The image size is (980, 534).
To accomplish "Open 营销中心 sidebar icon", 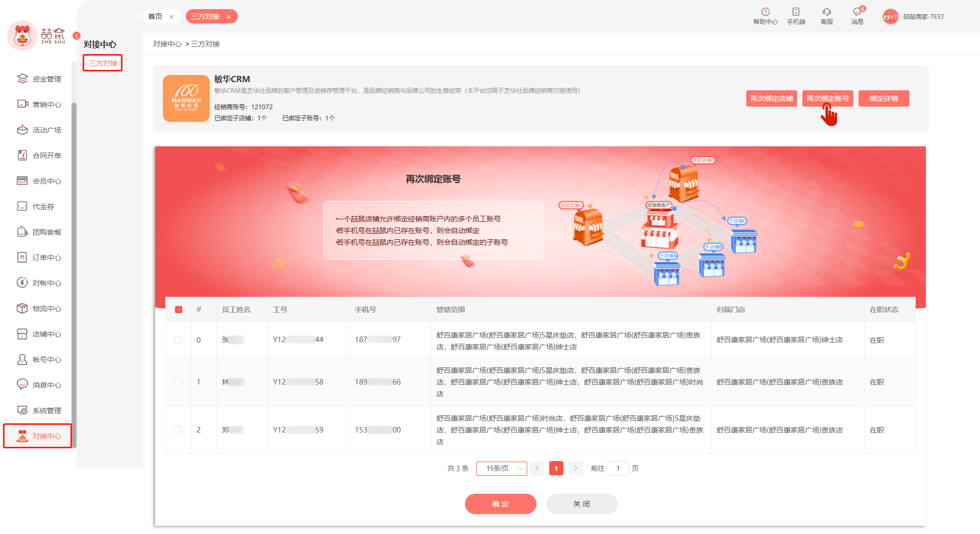I will pyautogui.click(x=22, y=104).
